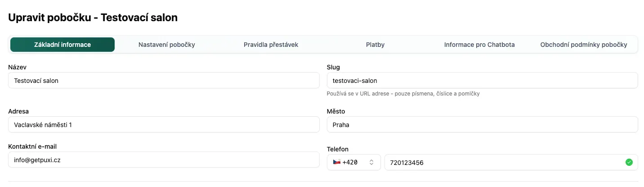Image resolution: width=644 pixels, height=187 pixels.
Task: Open the +420 country code dropdown
Action: point(354,162)
